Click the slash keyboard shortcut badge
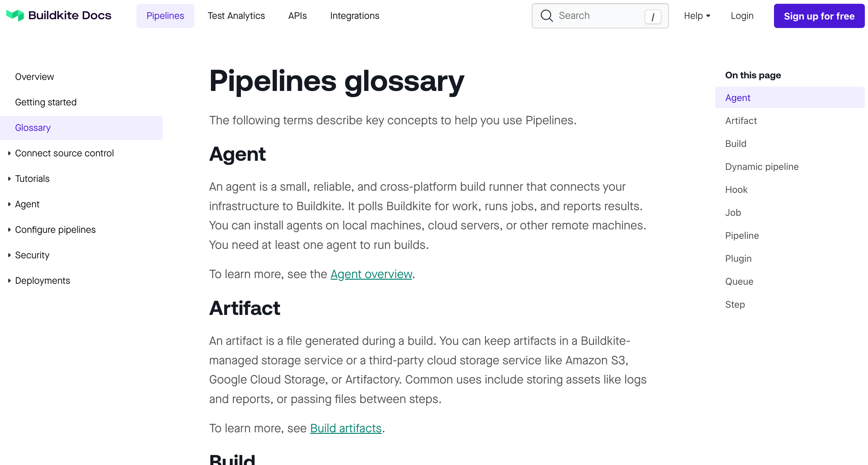The image size is (868, 465). click(x=652, y=16)
